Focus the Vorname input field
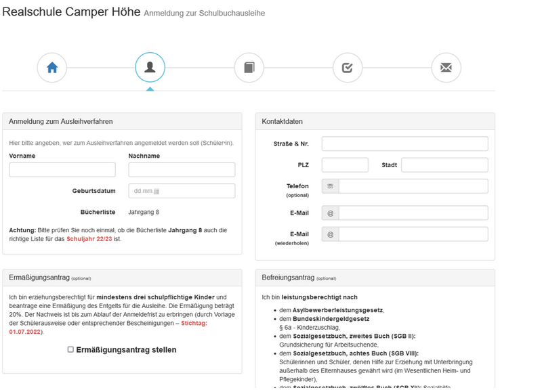 [x=53, y=170]
